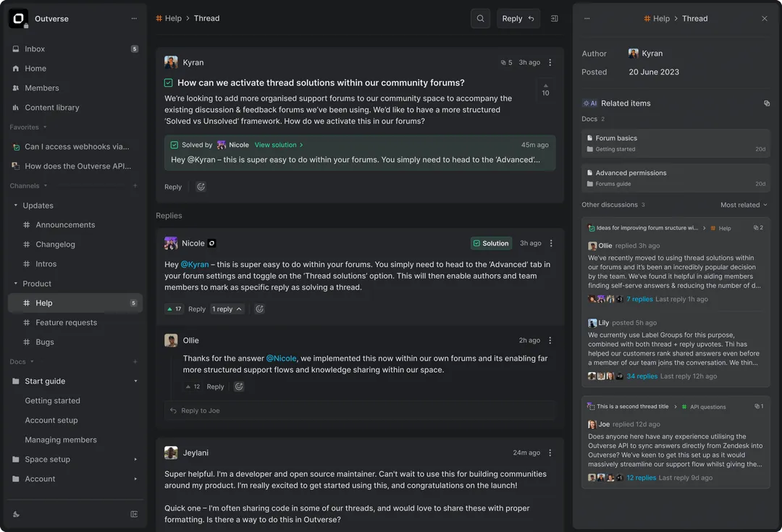Open the '34 replies' link on Lily's post
This screenshot has width=782, height=532.
tap(642, 376)
